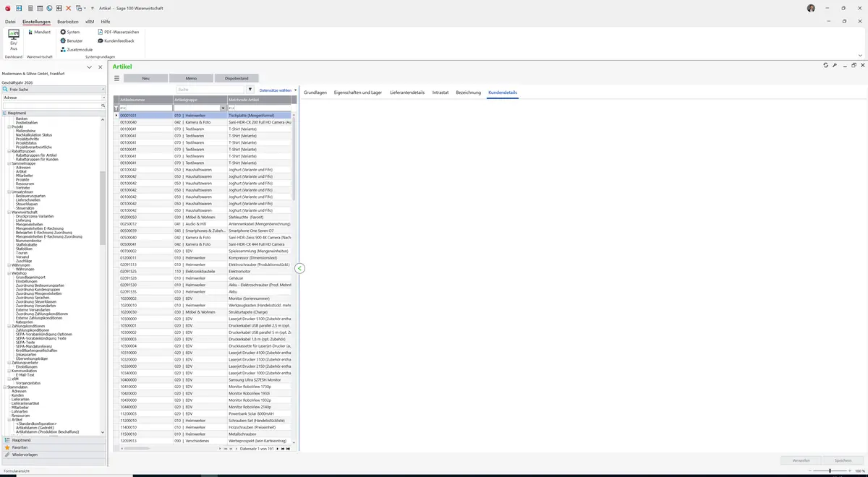Go to previous record in navigator

tap(236, 449)
